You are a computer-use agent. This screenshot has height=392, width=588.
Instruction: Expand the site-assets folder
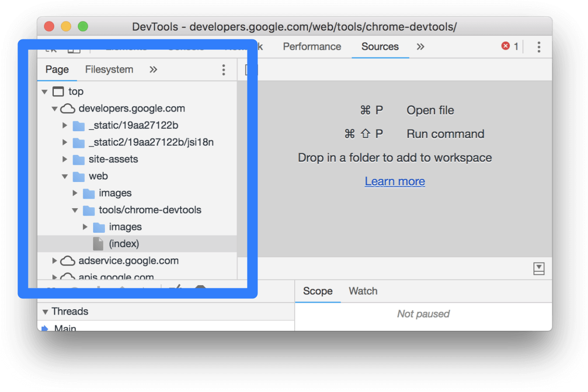(x=65, y=159)
